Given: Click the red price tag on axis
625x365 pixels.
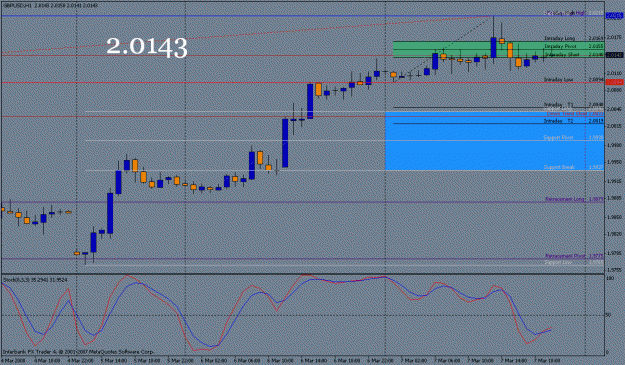Looking at the screenshot, I should pos(614,82).
